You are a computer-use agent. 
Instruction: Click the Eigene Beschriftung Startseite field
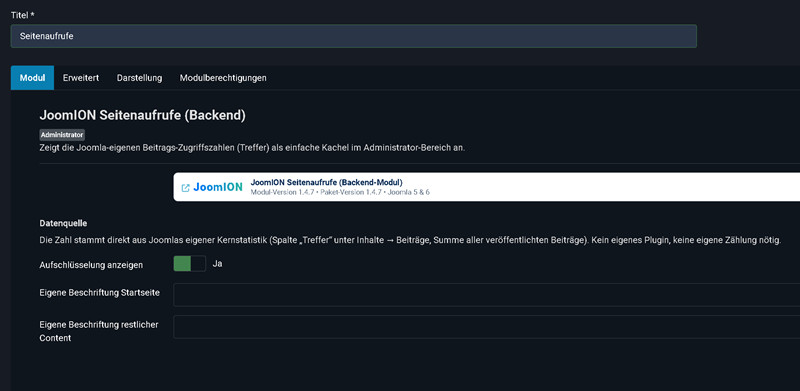coord(487,295)
